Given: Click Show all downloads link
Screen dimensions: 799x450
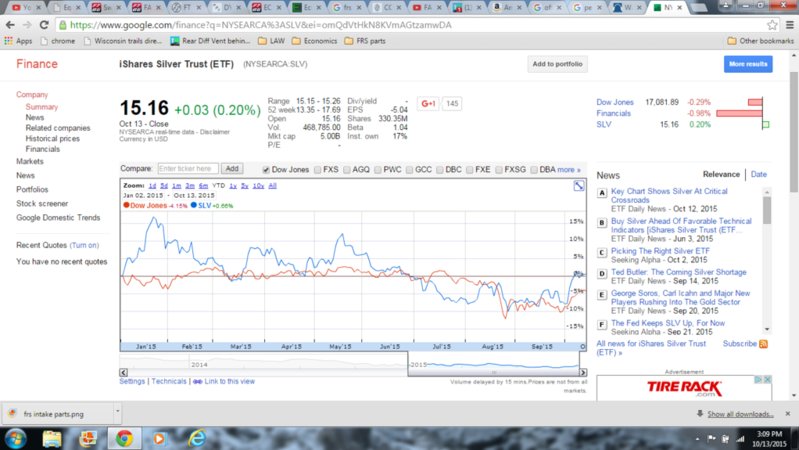Looking at the screenshot, I should point(740,414).
